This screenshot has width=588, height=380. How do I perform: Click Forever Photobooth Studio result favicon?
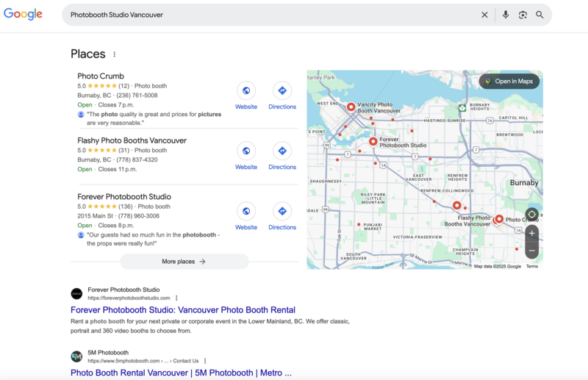[76, 294]
